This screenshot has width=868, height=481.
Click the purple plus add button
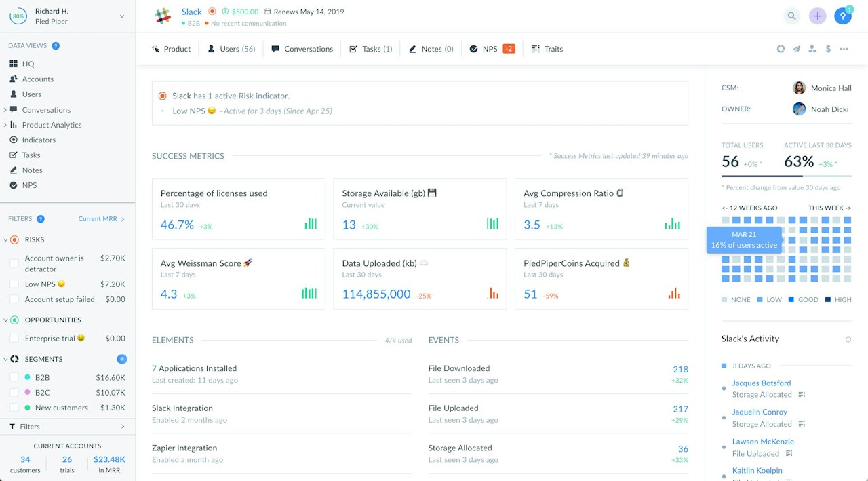tap(818, 16)
